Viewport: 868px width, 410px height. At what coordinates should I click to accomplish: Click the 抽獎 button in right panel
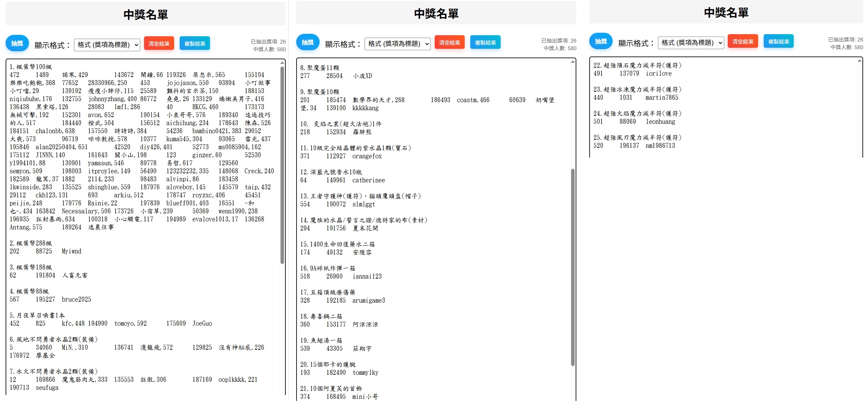(601, 41)
